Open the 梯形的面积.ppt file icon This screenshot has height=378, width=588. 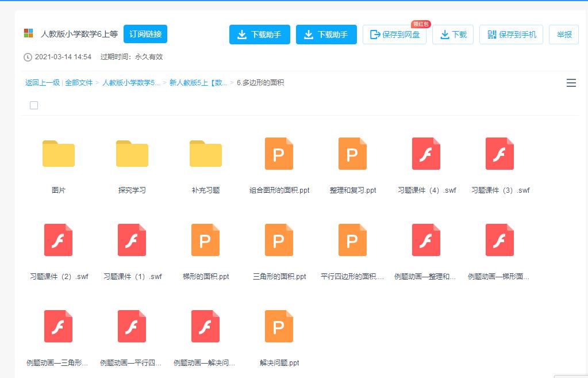pos(205,240)
